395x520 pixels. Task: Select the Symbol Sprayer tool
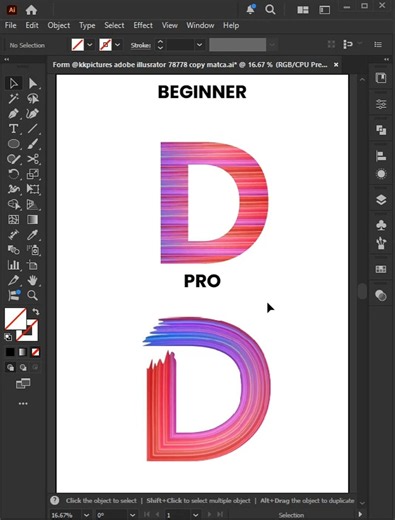32,250
